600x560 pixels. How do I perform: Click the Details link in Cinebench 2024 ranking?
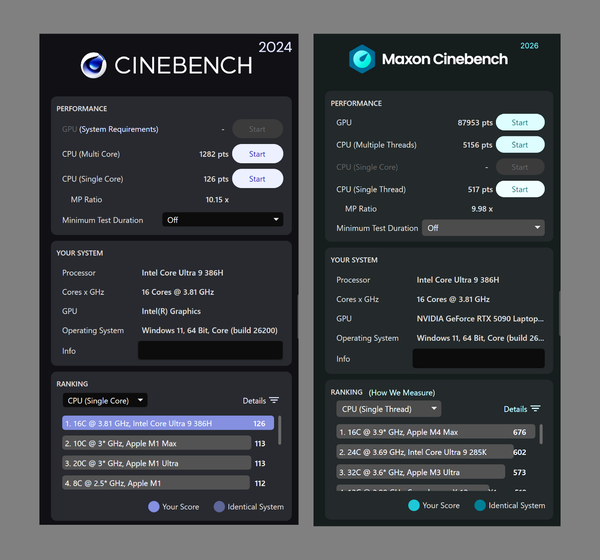pyautogui.click(x=254, y=401)
